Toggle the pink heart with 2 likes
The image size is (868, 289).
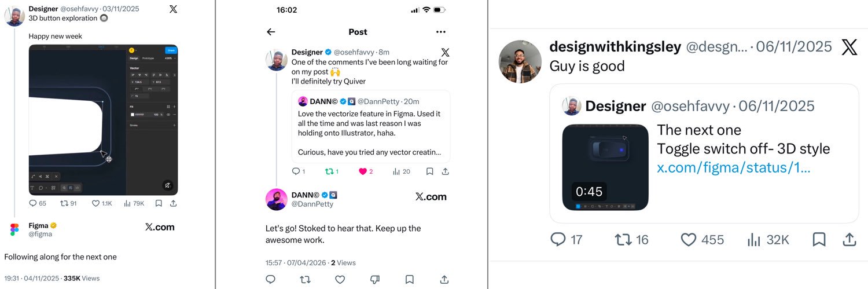coord(366,171)
